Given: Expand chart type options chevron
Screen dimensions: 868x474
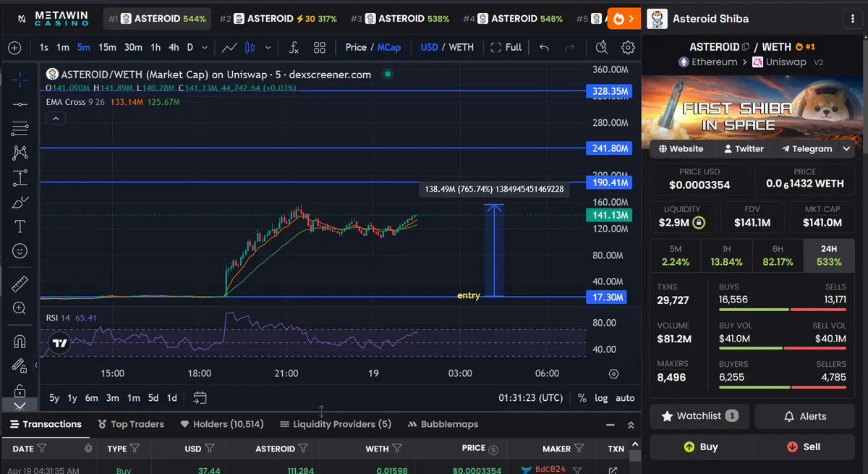Looking at the screenshot, I should (268, 48).
